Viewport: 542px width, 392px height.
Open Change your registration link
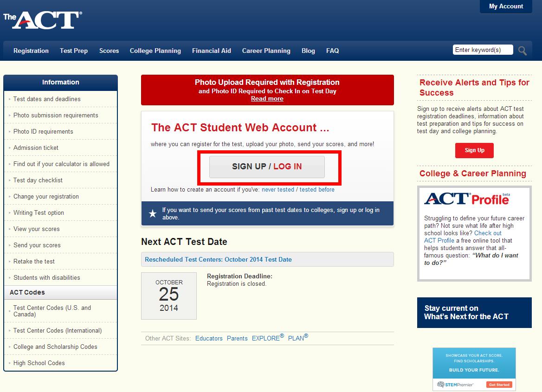click(x=46, y=197)
